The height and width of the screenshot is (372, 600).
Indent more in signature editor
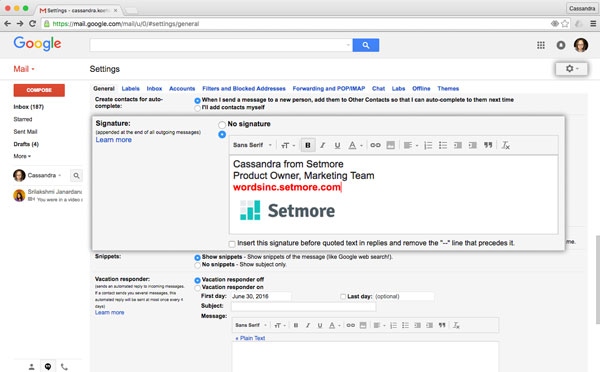pyautogui.click(x=473, y=145)
